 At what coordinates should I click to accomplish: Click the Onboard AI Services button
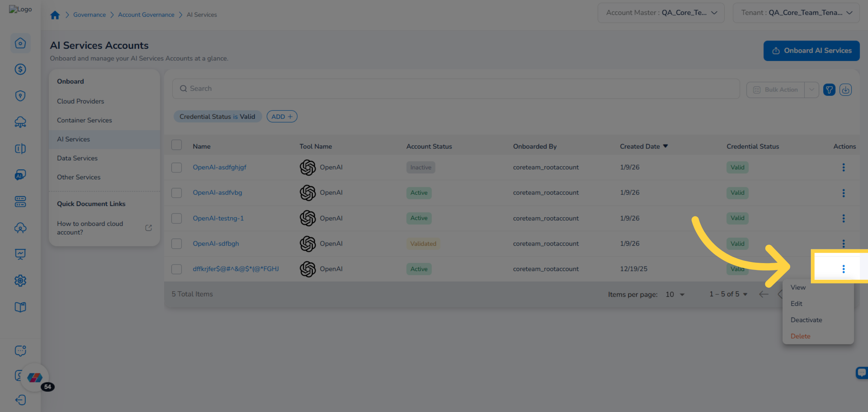click(811, 51)
